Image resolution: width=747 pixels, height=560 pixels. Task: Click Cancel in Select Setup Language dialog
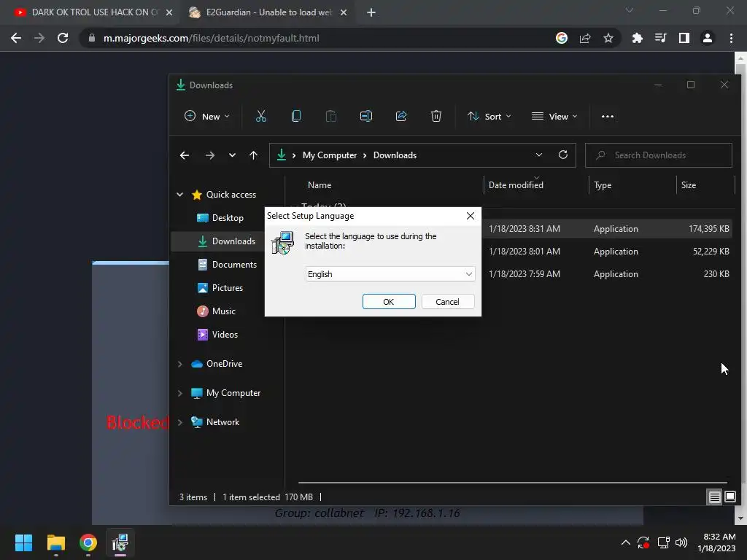point(447,302)
